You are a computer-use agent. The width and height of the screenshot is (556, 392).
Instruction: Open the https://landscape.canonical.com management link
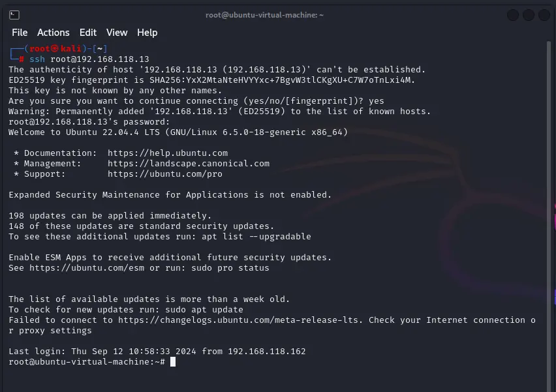[x=189, y=164]
